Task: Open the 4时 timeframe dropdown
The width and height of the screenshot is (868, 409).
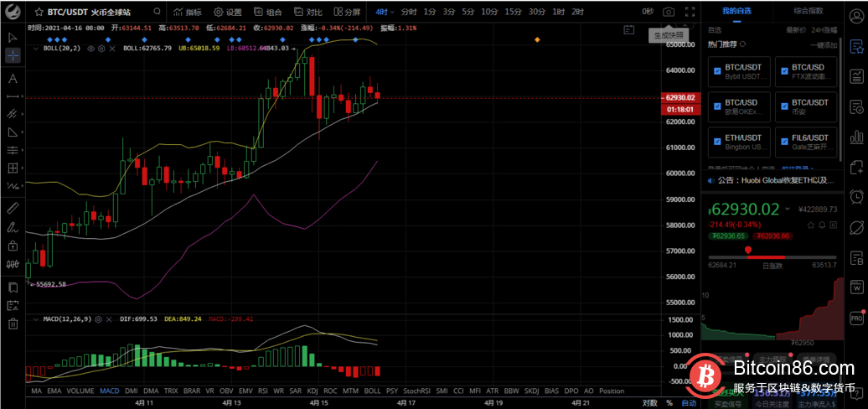Action: (384, 12)
